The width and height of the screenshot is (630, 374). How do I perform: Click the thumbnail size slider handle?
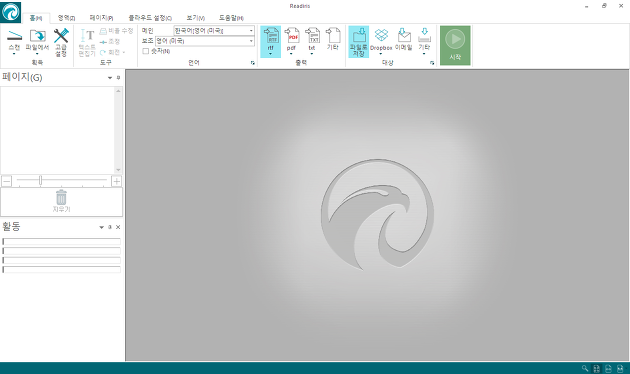pos(40,181)
